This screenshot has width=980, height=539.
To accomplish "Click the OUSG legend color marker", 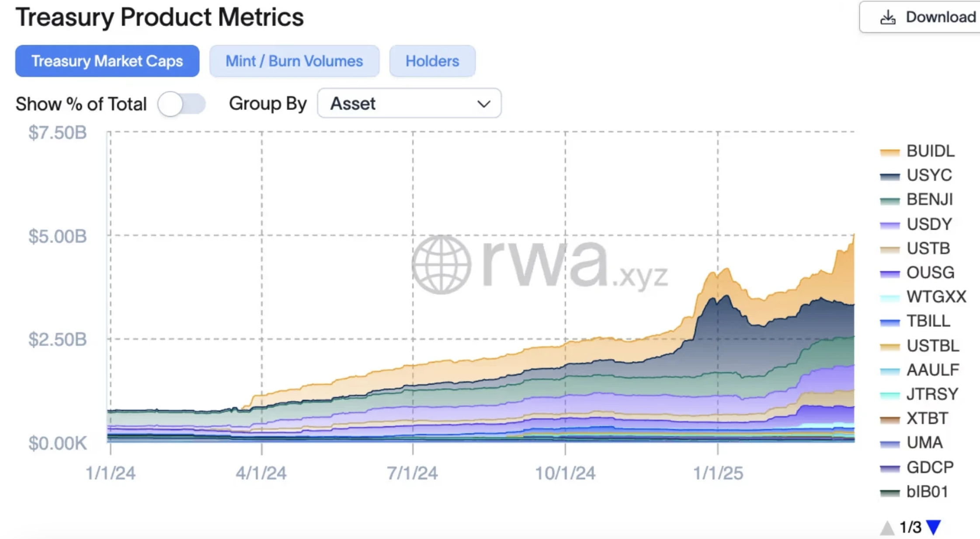I will pos(890,273).
